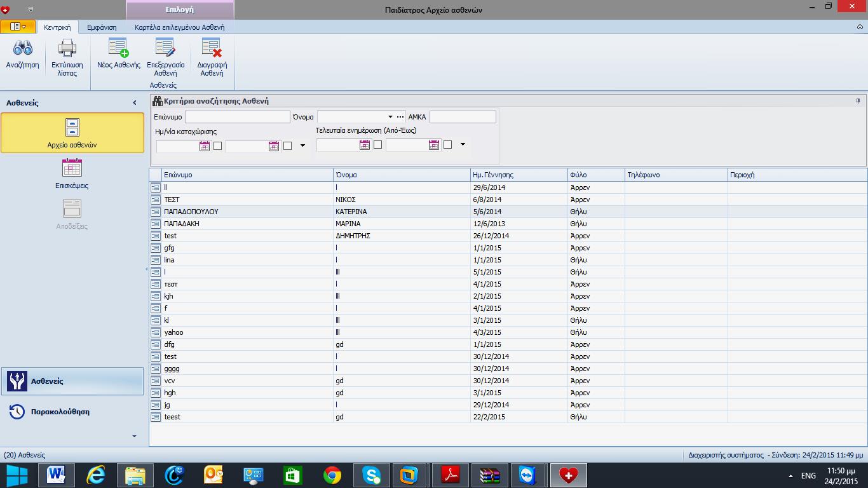The height and width of the screenshot is (488, 868).
Task: Select Αρχείο ασθενών in the sidebar
Action: 72,133
